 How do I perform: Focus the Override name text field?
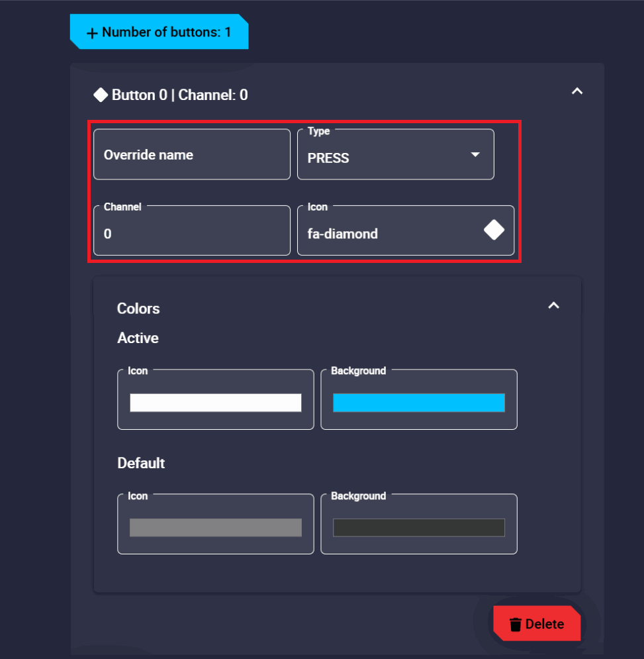[x=191, y=155]
